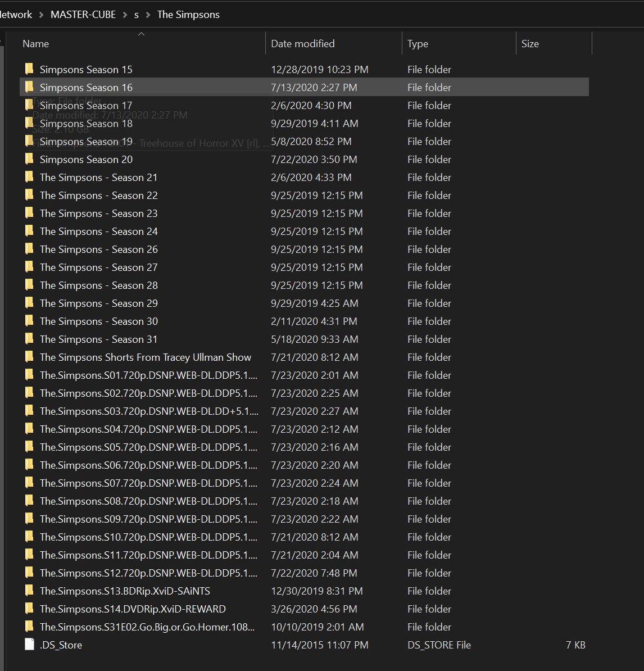Click folder icon of The.Simpsons.S06.720p folder
644x671 pixels.
tap(29, 464)
